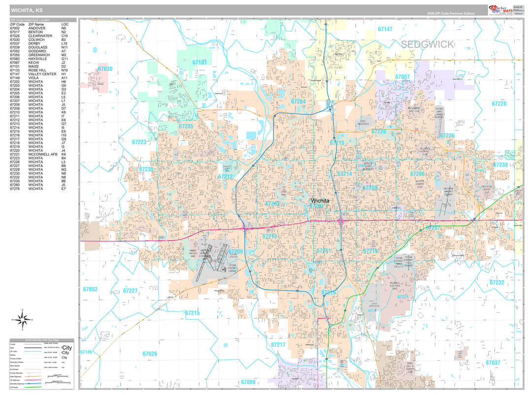
Task: Click the 67213 ZIP label on map
Action: click(270, 236)
